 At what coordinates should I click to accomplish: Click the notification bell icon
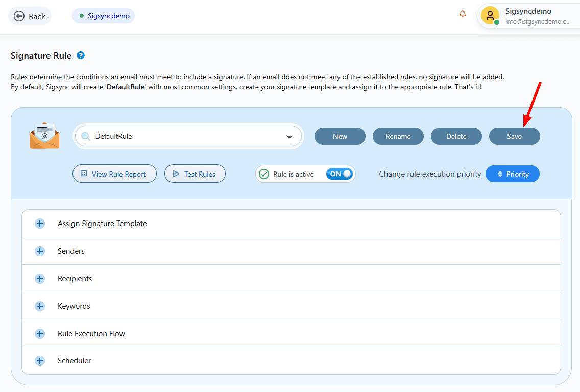[463, 14]
